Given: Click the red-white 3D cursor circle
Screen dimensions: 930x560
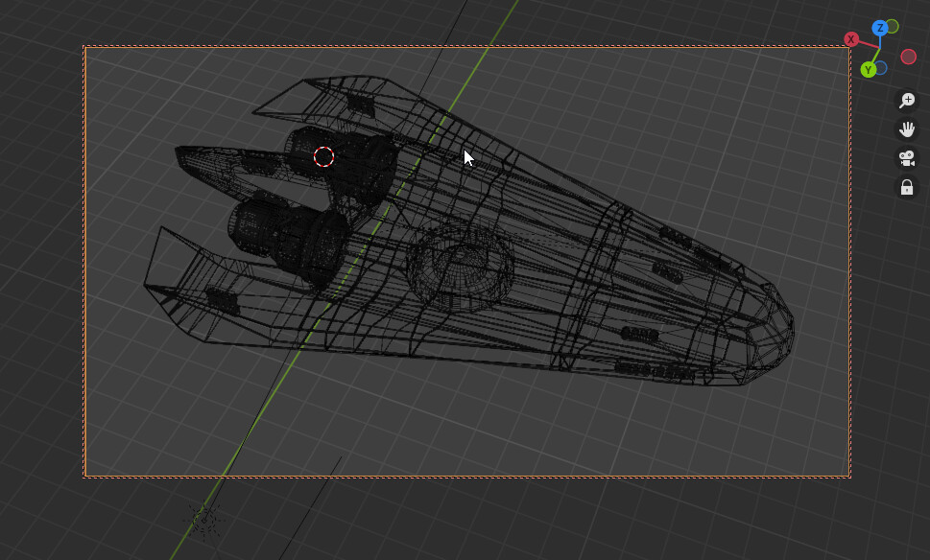Looking at the screenshot, I should click(323, 157).
